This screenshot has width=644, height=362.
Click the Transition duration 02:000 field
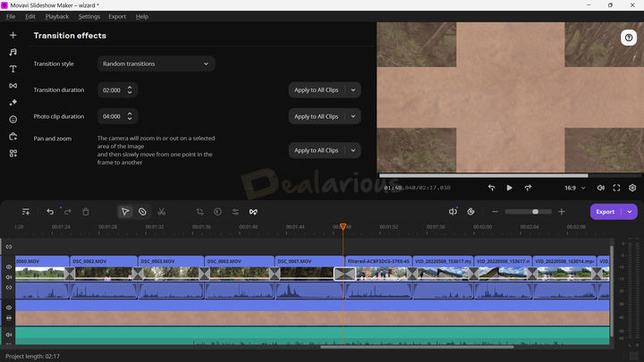click(117, 90)
